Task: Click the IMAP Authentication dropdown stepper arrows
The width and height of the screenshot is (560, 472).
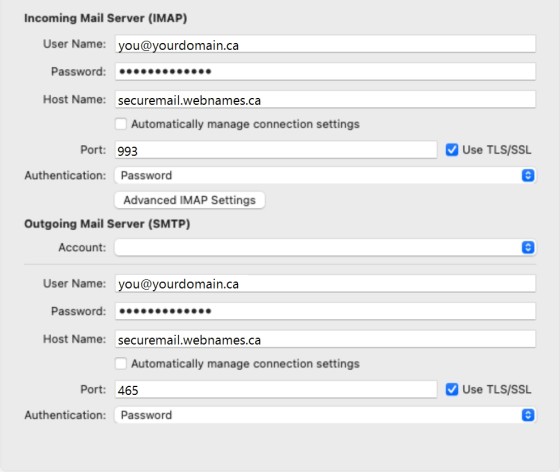Action: [x=528, y=175]
